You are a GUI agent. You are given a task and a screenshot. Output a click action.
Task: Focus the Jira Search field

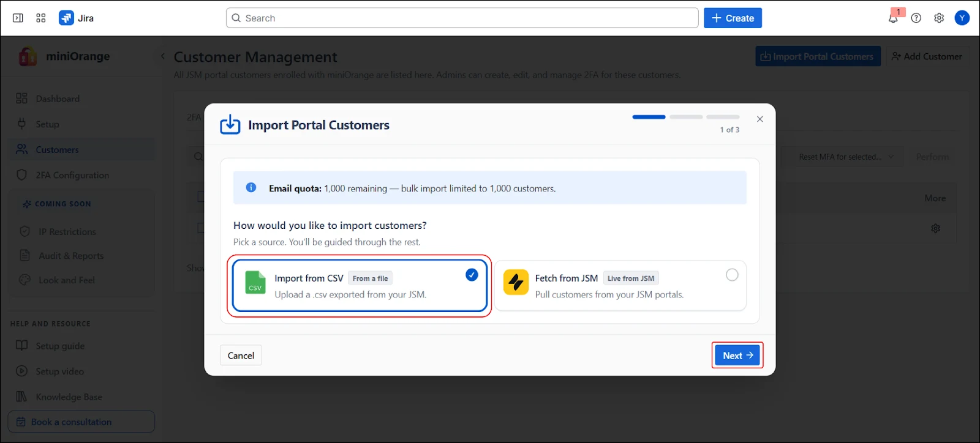(462, 18)
